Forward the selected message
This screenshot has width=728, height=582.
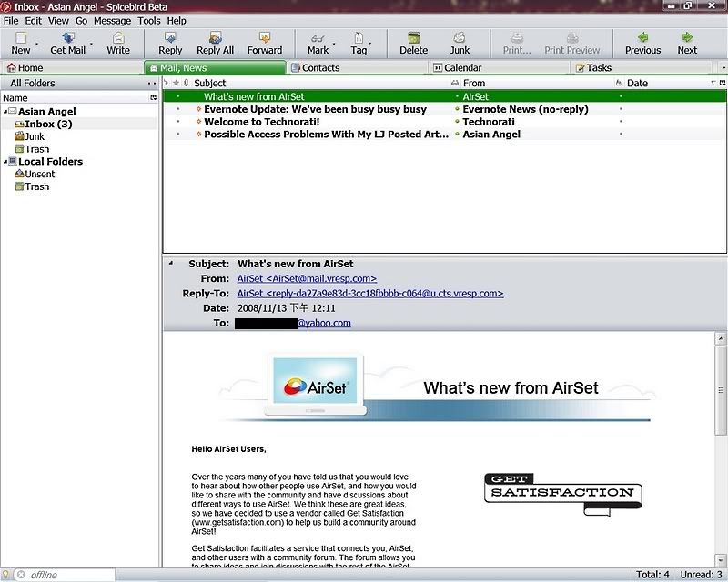point(265,37)
